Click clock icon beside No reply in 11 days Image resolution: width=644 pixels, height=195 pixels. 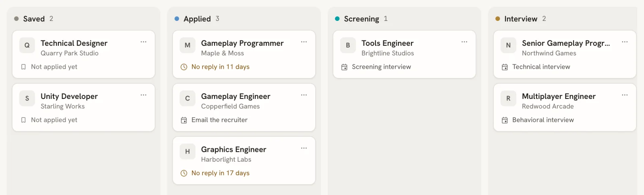pos(184,67)
